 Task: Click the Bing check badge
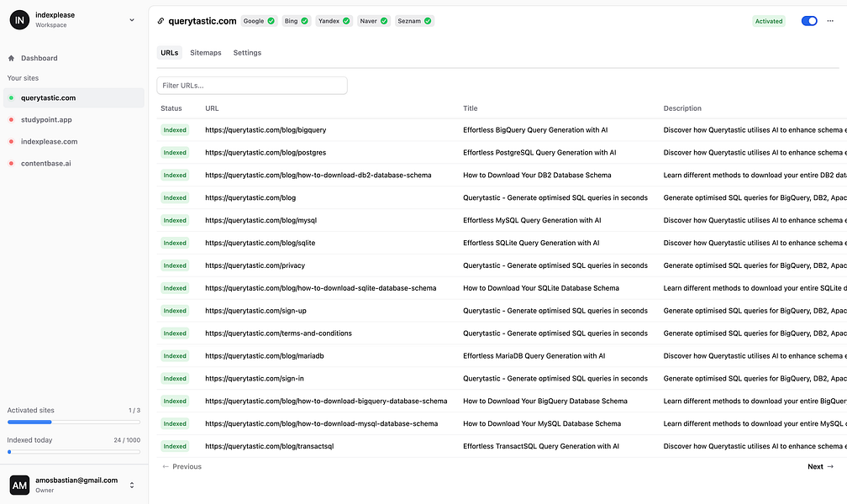[x=297, y=21]
